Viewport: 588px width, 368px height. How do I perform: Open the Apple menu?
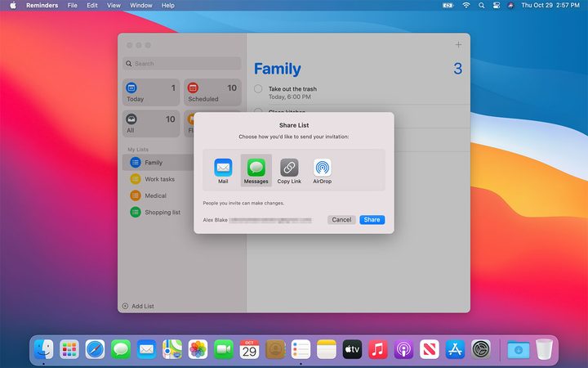point(13,5)
